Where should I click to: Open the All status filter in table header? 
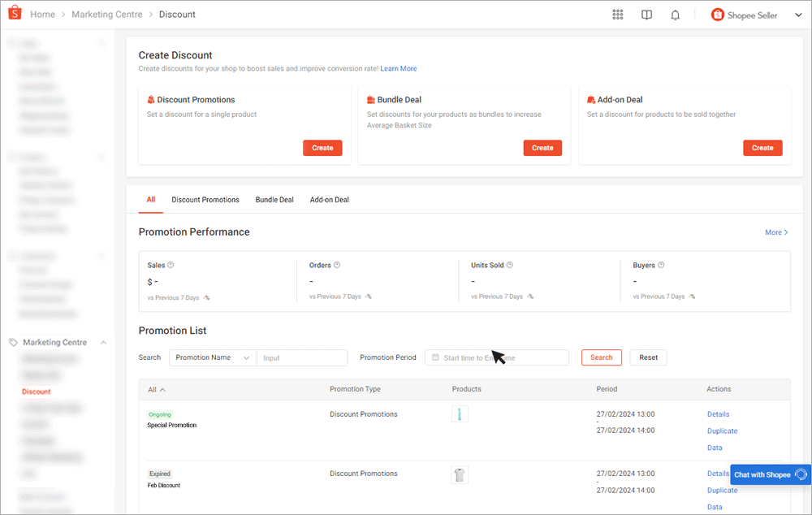click(157, 390)
